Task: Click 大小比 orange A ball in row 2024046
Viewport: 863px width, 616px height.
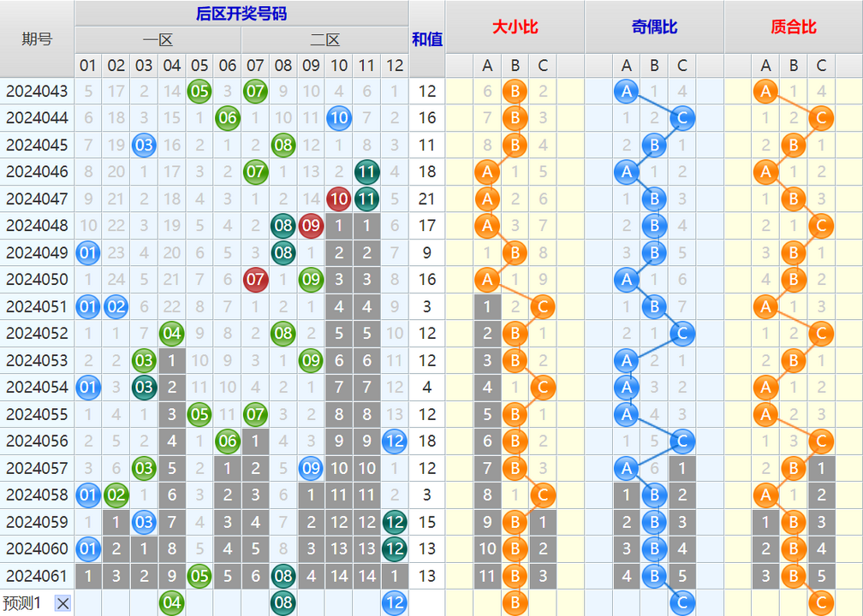Action: (x=487, y=172)
